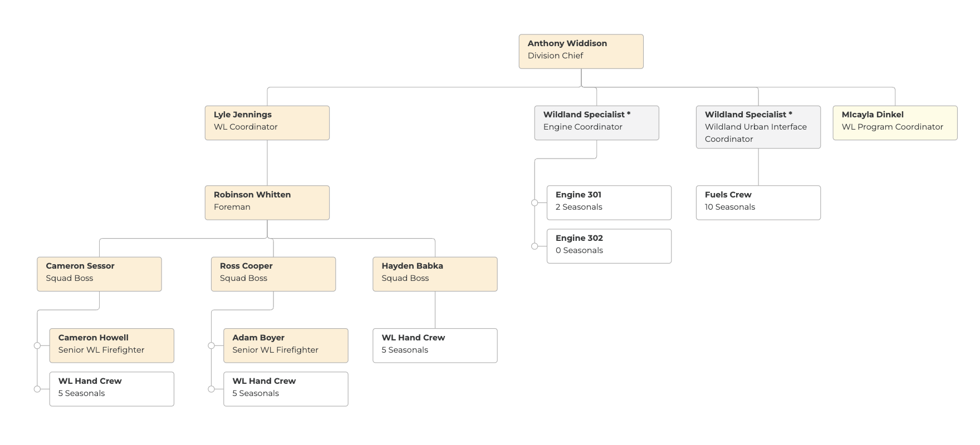Open the Fuels Crew box

[x=758, y=202]
